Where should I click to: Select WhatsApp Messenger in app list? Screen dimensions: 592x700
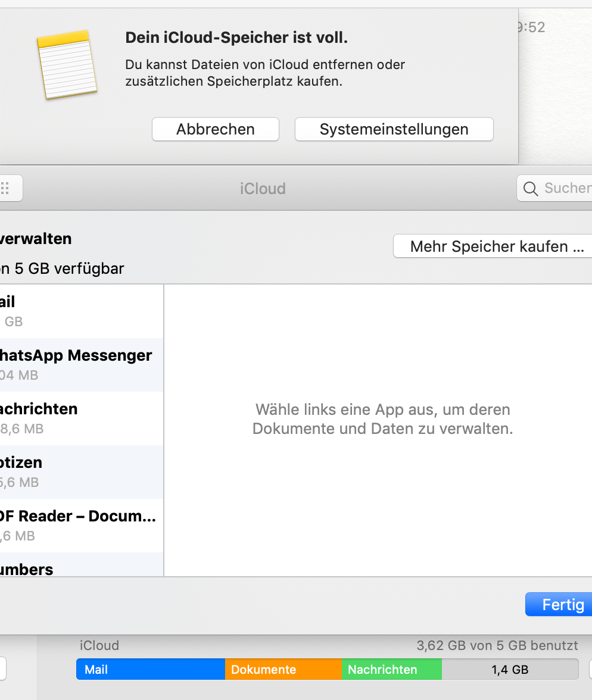tap(82, 365)
